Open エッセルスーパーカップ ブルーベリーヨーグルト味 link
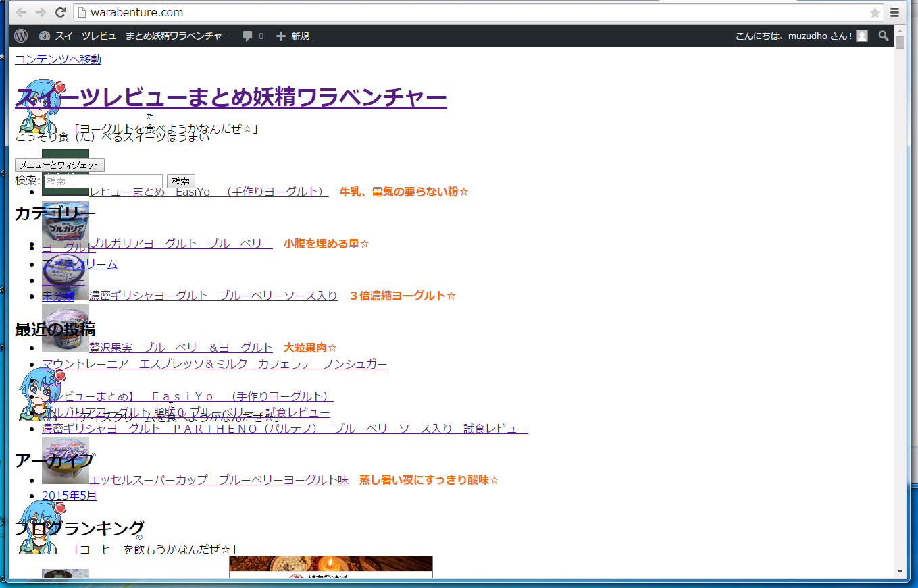Viewport: 918px width, 588px height. tap(219, 480)
